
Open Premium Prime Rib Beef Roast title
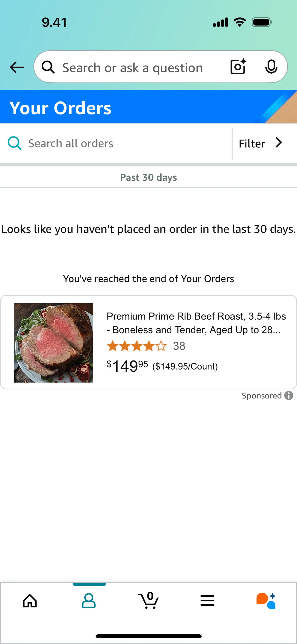pyautogui.click(x=196, y=323)
